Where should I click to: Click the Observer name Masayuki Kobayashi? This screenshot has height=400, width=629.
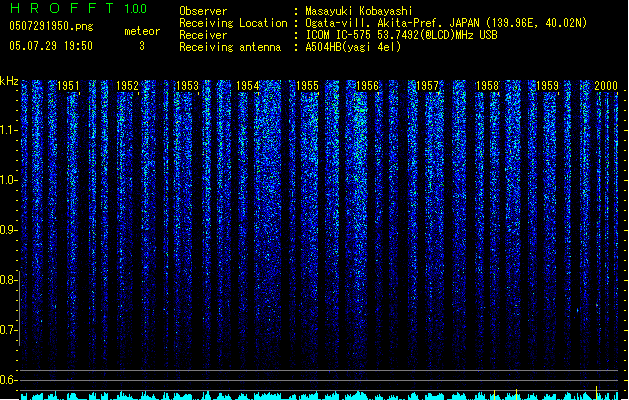(x=359, y=11)
